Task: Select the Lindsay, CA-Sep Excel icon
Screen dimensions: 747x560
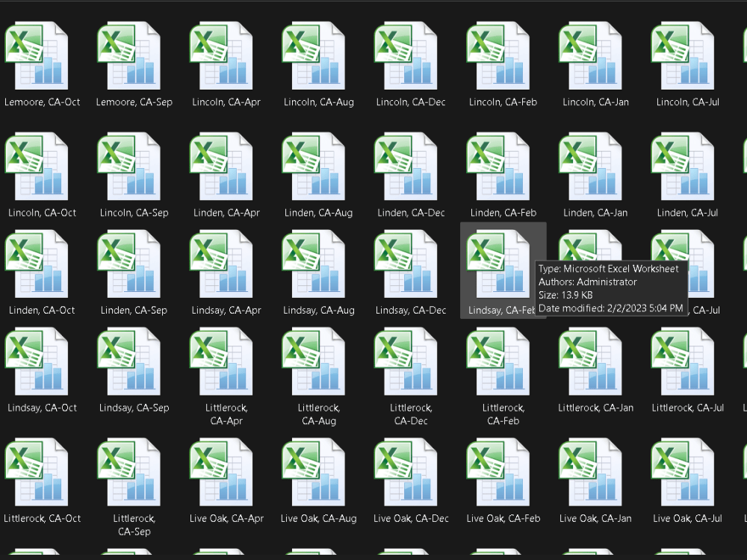Action: (129, 362)
